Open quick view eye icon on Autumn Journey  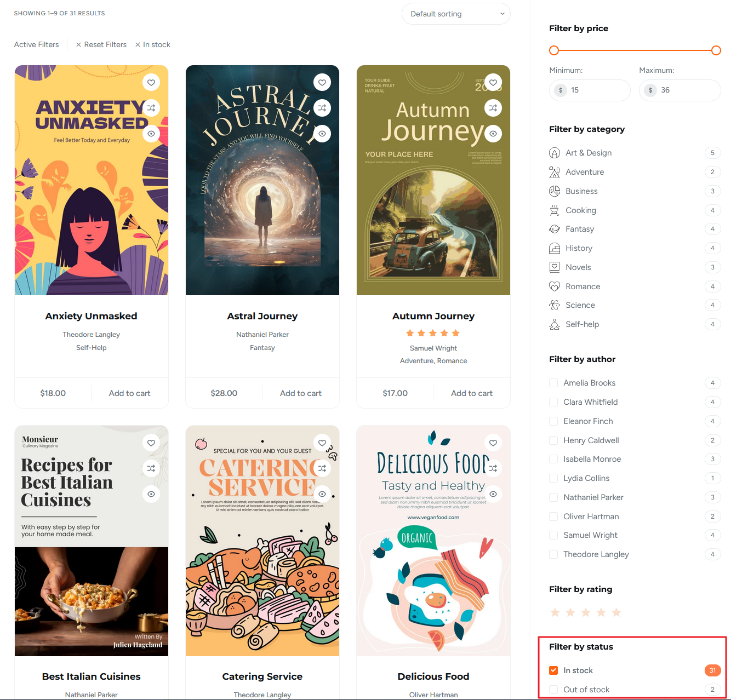pos(493,134)
